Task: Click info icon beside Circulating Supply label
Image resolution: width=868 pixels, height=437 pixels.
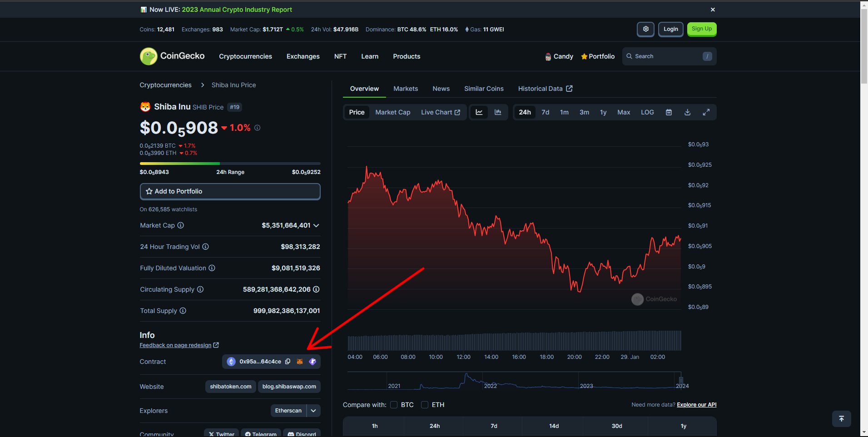Action: pos(200,289)
